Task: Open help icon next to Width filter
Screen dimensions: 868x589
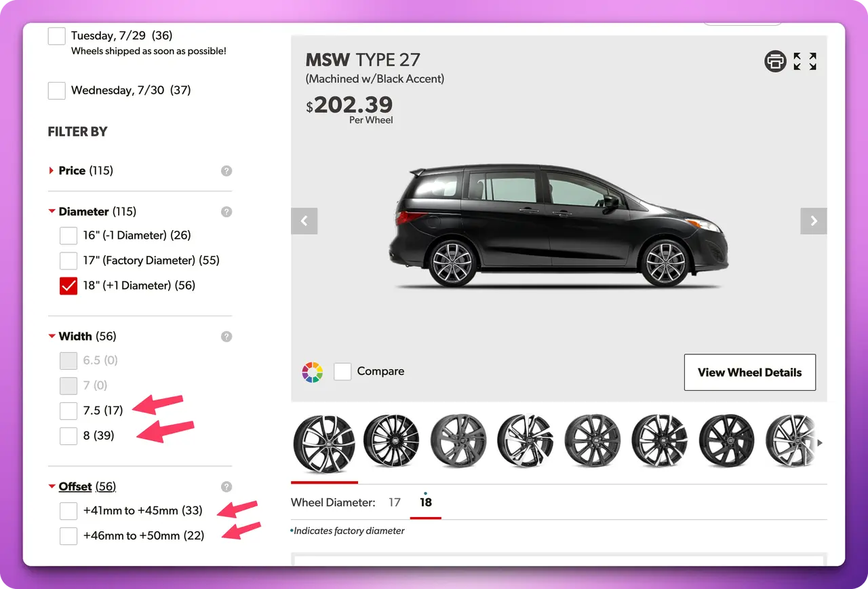Action: coord(226,337)
